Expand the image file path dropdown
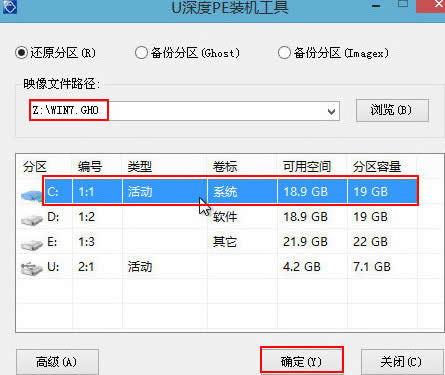445x375 pixels. [x=331, y=111]
